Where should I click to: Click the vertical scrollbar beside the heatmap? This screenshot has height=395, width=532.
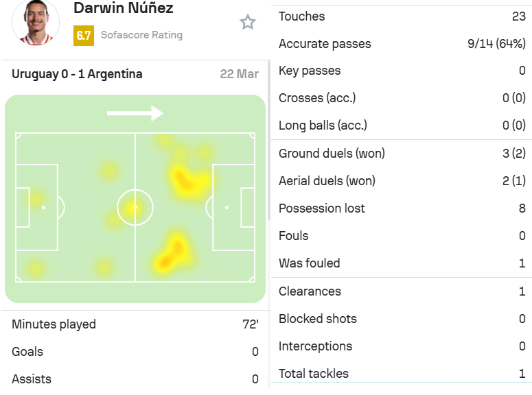pyautogui.click(x=268, y=141)
